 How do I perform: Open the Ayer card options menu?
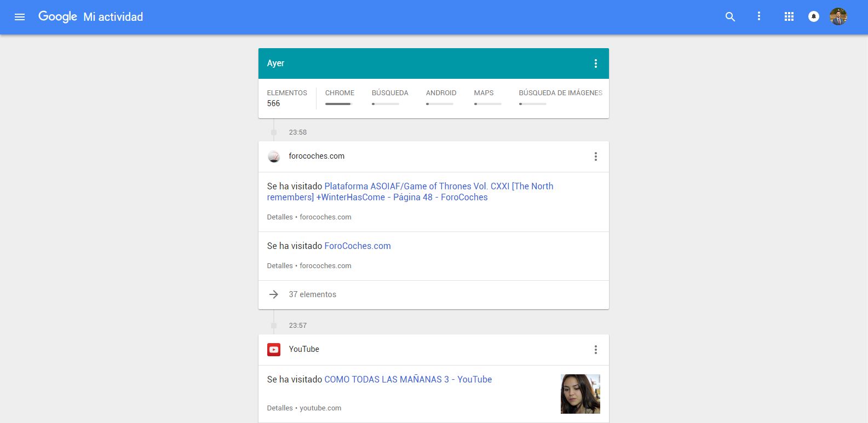click(x=596, y=63)
